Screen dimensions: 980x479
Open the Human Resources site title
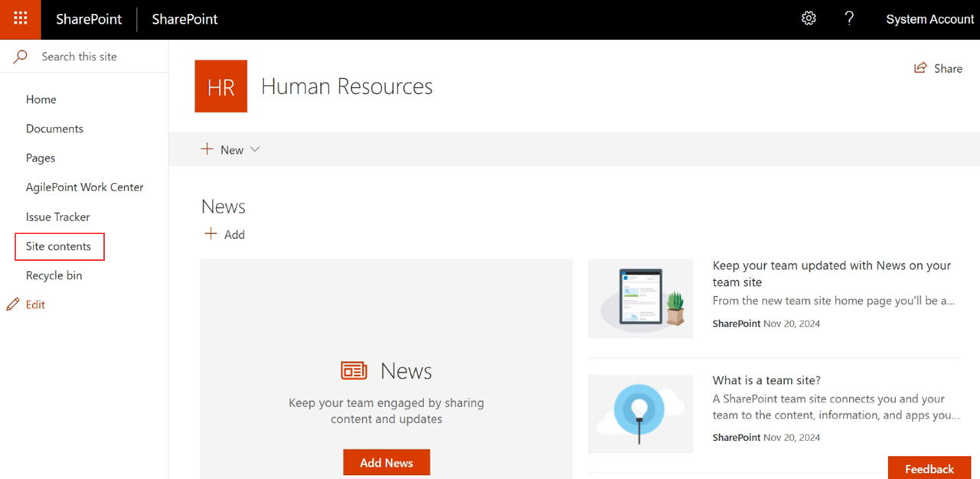[x=347, y=86]
